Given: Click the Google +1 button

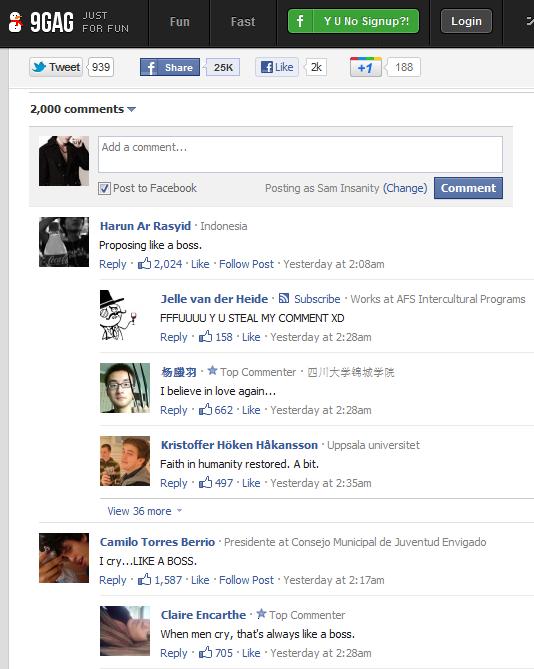Looking at the screenshot, I should point(366,67).
